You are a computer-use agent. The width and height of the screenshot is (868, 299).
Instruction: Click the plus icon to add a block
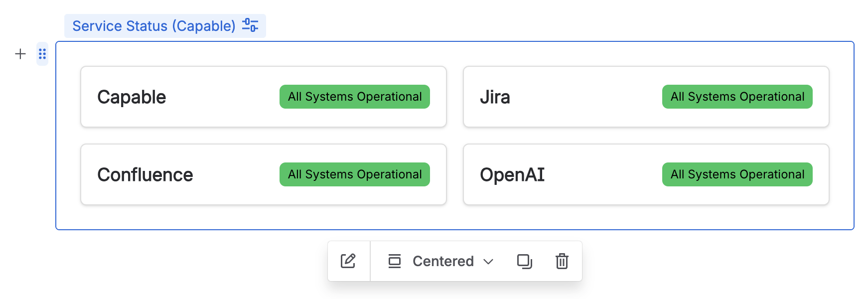[20, 54]
